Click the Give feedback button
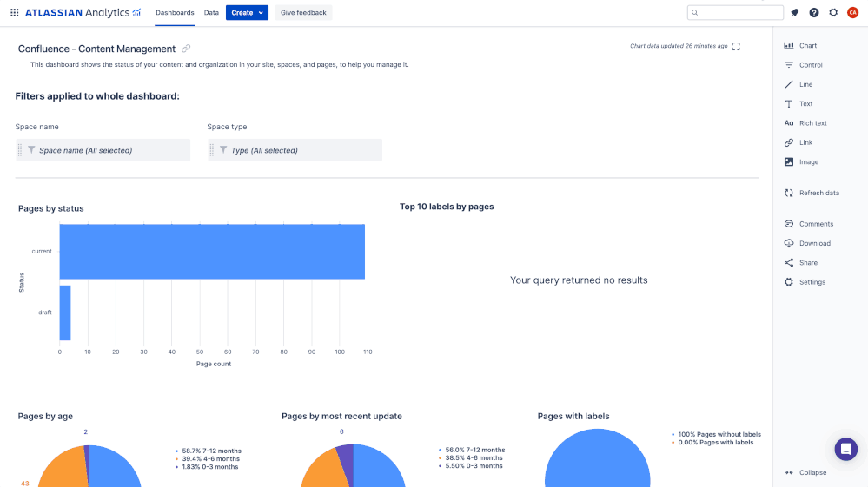The image size is (868, 487). [x=303, y=13]
